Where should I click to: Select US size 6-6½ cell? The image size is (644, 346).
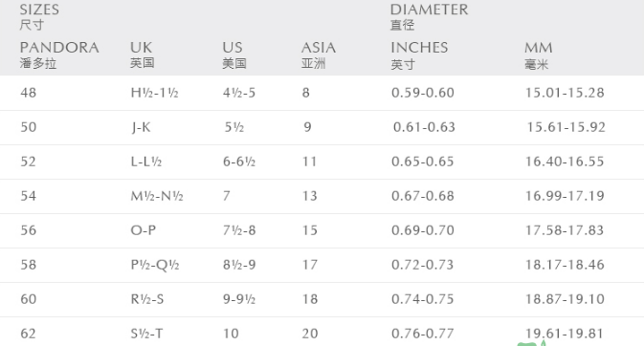pyautogui.click(x=239, y=162)
